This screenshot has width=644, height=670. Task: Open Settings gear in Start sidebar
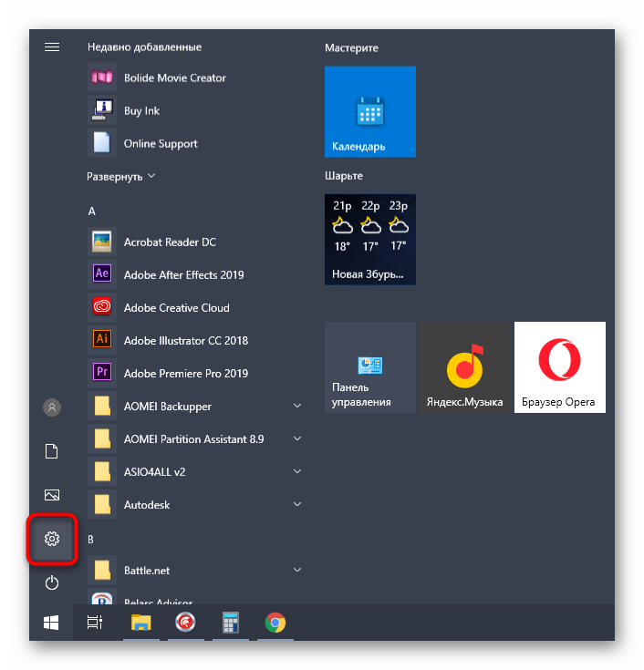click(x=52, y=539)
